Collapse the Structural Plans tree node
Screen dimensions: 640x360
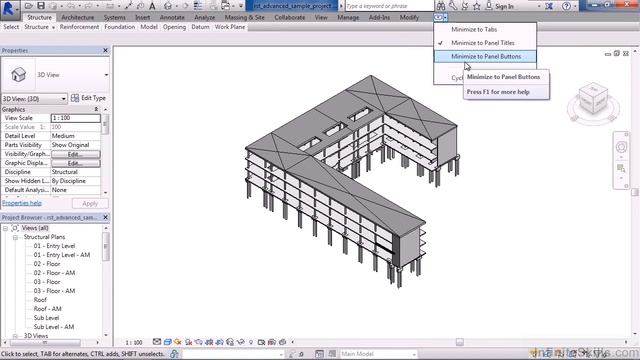15,237
